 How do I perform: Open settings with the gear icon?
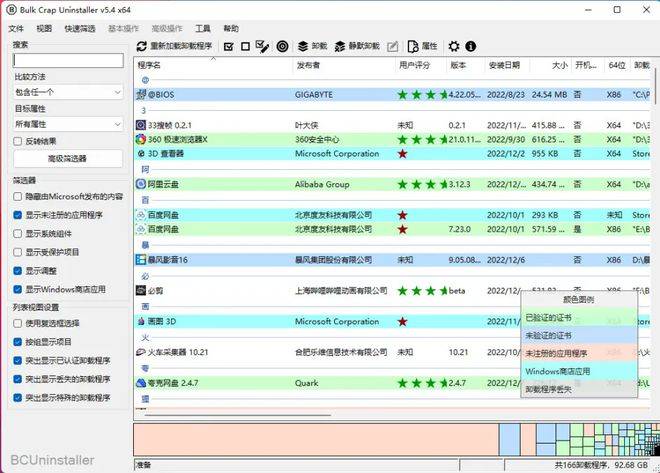tap(454, 46)
